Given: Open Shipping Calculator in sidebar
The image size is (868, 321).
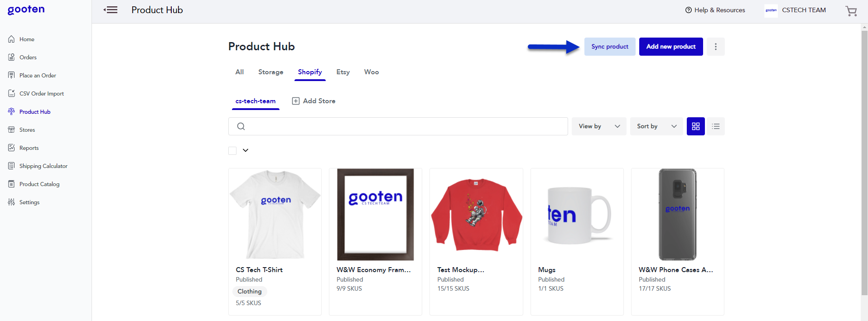Looking at the screenshot, I should 43,166.
